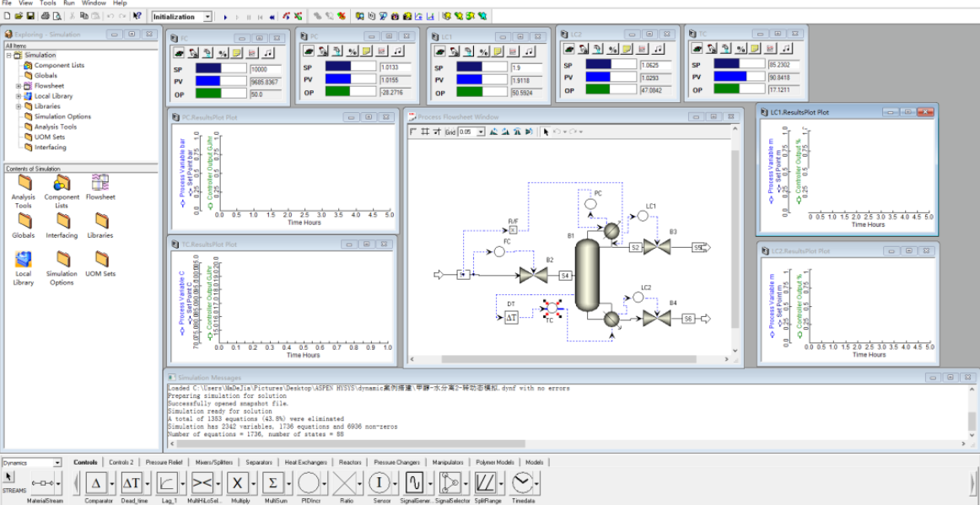
Task: Click the Run simulation play arrow
Action: click(x=225, y=16)
